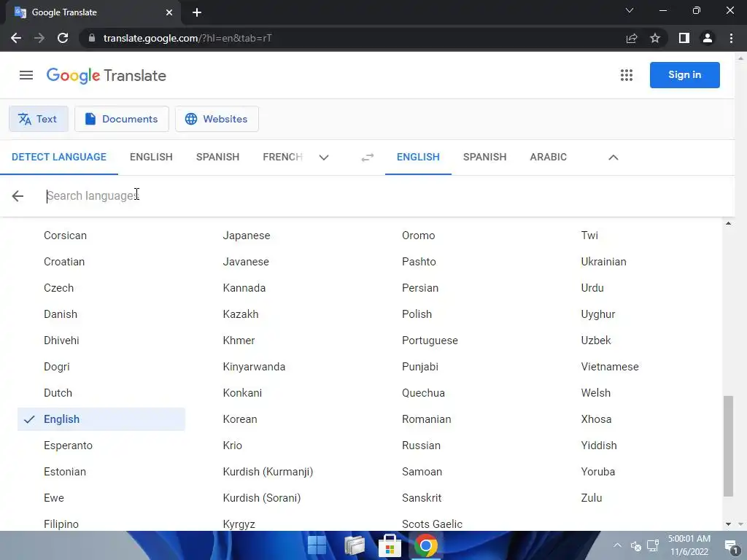This screenshot has height=560, width=747.
Task: Choose English as the source language tab
Action: [x=151, y=157]
